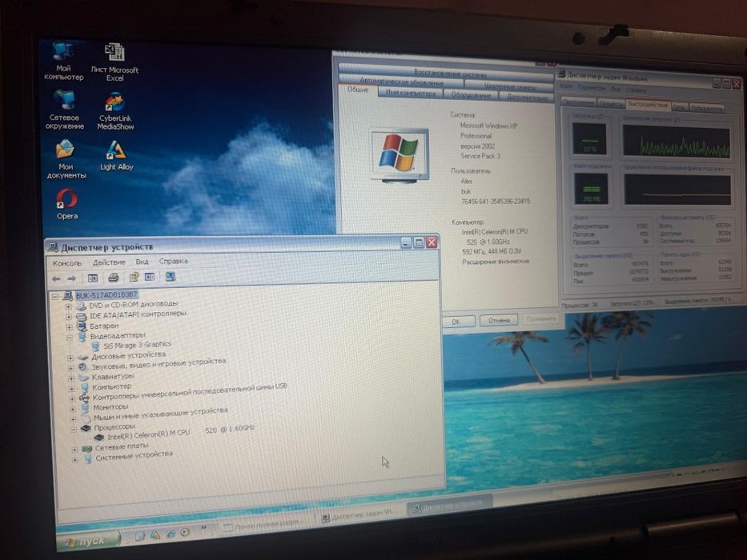The image size is (747, 560).
Task: Expand the Батареи node
Action: 69,326
